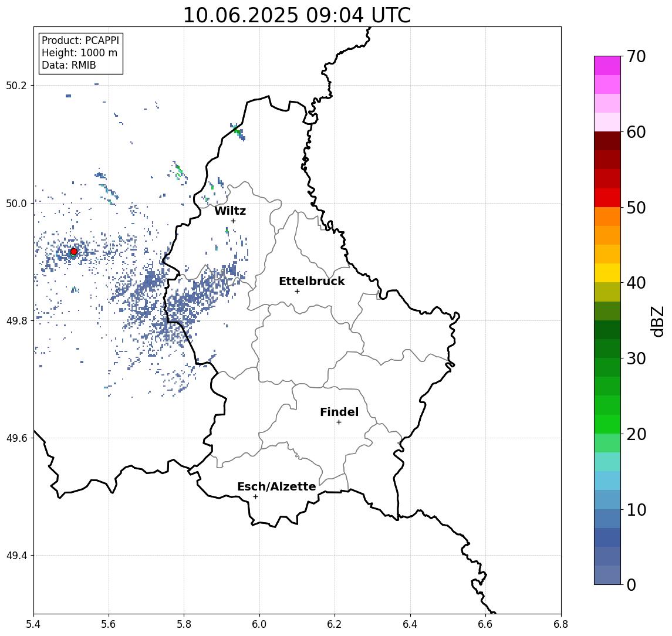Click the red radar location marker
Screen dimensions: 672x636
pyautogui.click(x=74, y=252)
